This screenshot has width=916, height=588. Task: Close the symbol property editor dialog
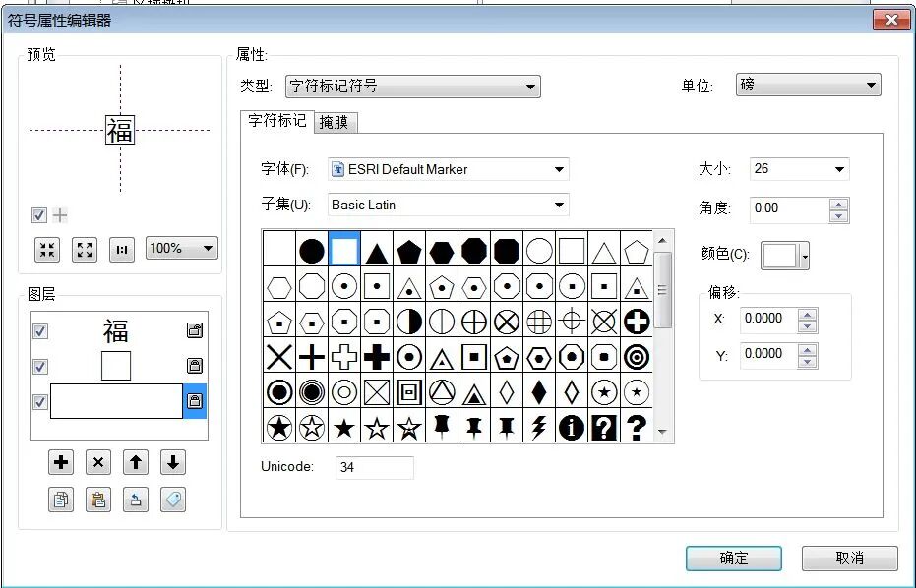(891, 20)
